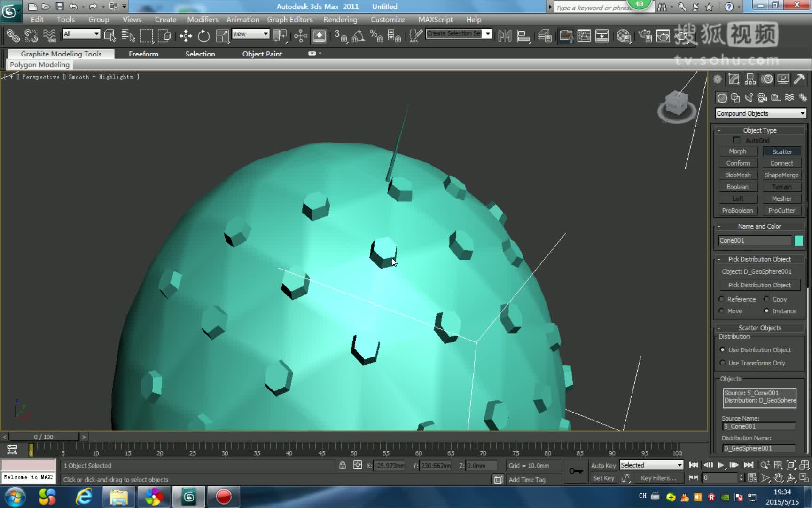Click the Source Name input field
This screenshot has height=508, width=812.
(x=758, y=427)
